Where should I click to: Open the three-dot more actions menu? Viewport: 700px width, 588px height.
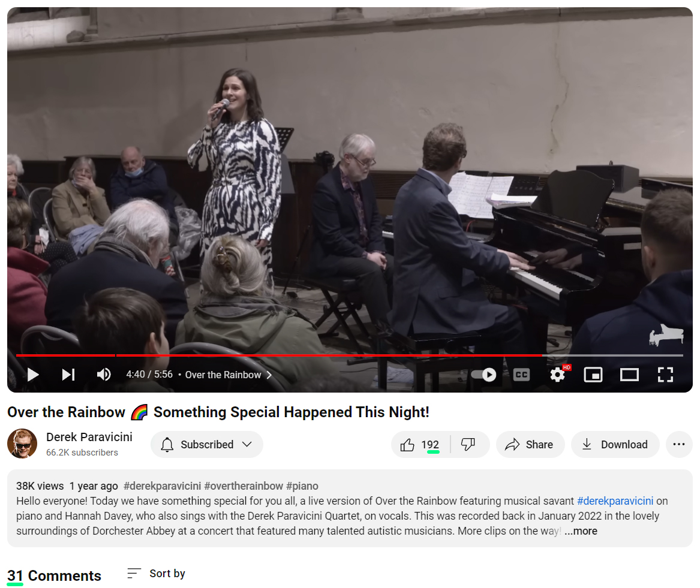679,444
